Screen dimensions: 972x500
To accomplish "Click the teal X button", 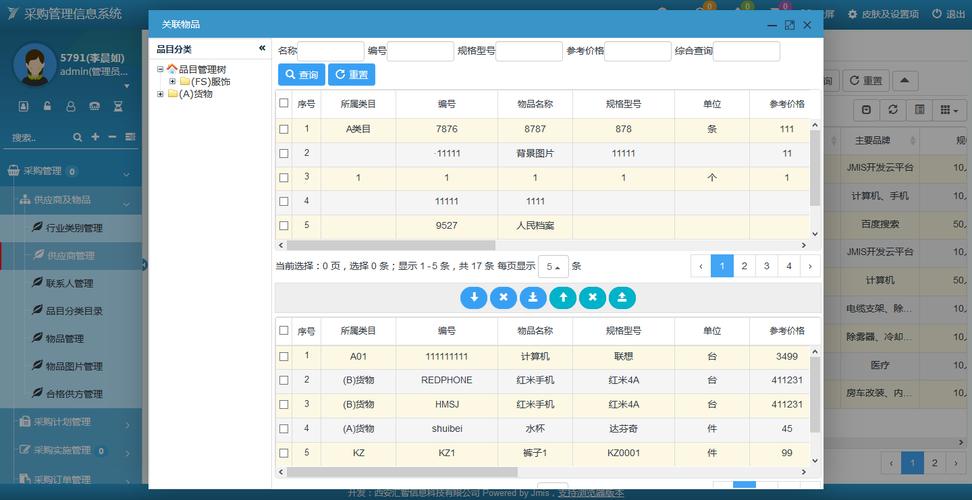I will coord(593,298).
